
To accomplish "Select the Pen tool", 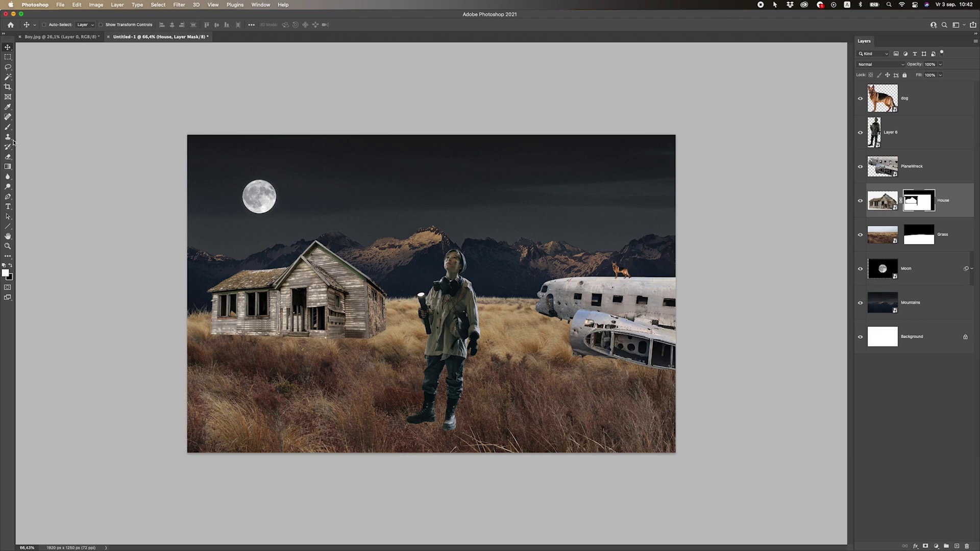I will pos(8,196).
